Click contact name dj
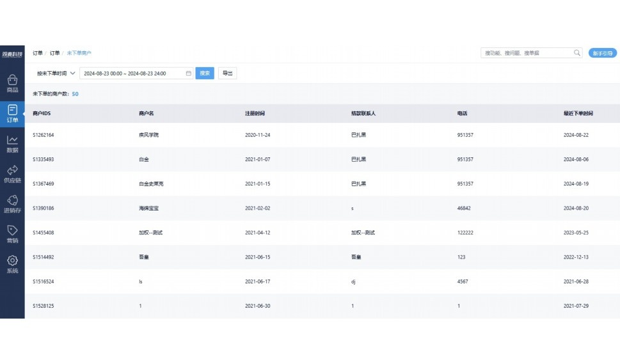The height and width of the screenshot is (364, 620). (353, 281)
